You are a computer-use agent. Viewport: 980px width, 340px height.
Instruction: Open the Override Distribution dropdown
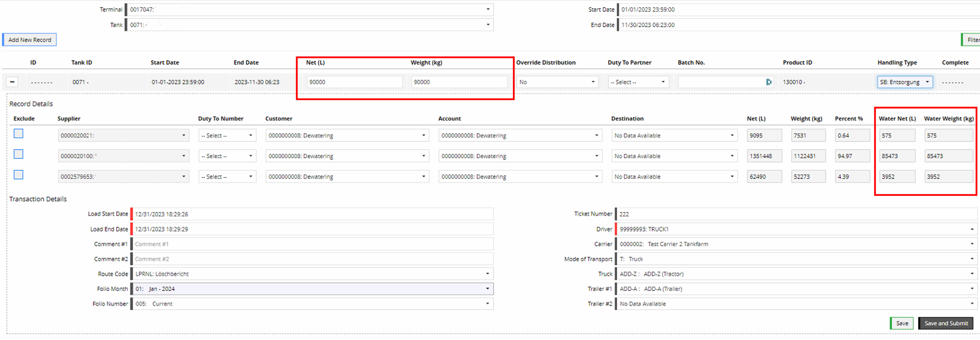pos(557,82)
